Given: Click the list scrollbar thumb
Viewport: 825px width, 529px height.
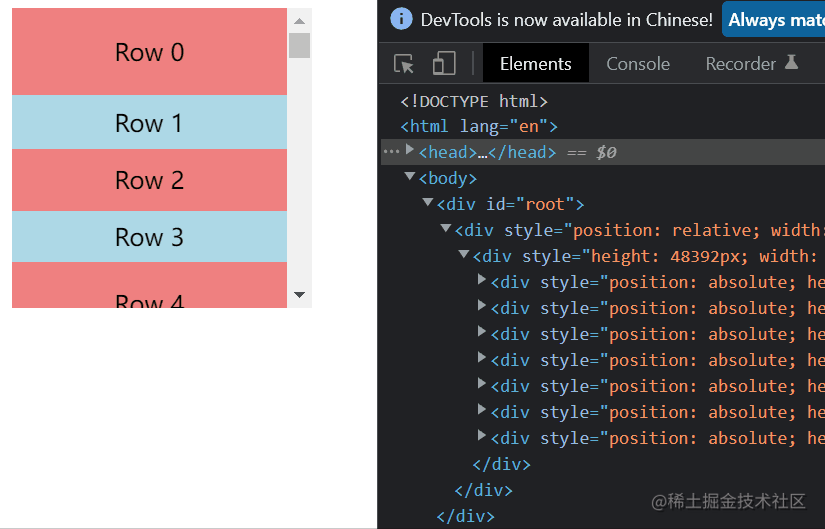Looking at the screenshot, I should pos(299,45).
